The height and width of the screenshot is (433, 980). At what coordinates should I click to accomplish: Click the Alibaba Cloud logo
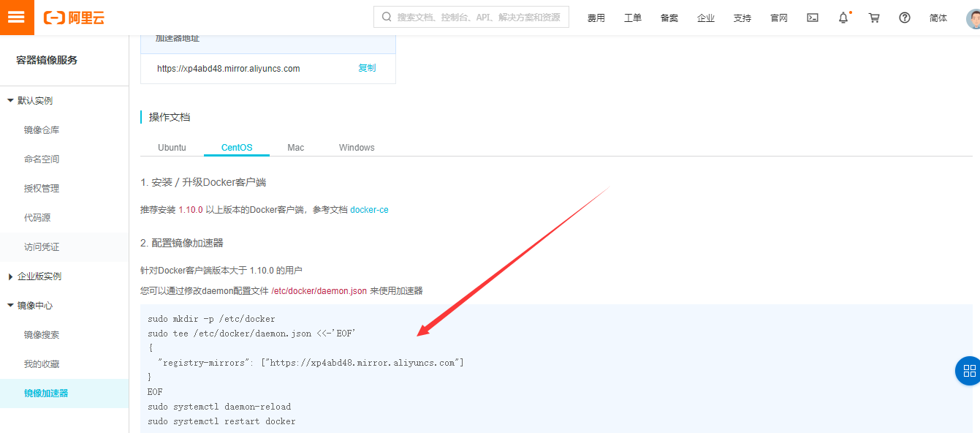coord(74,18)
